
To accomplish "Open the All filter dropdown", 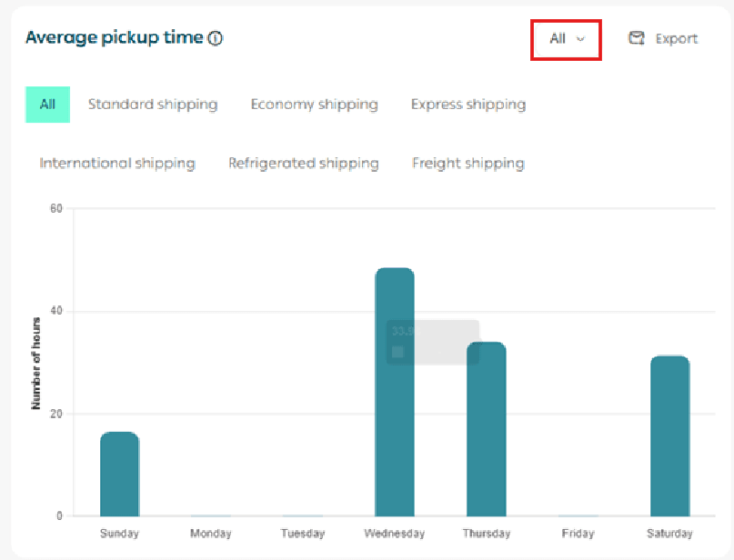I will pyautogui.click(x=566, y=39).
